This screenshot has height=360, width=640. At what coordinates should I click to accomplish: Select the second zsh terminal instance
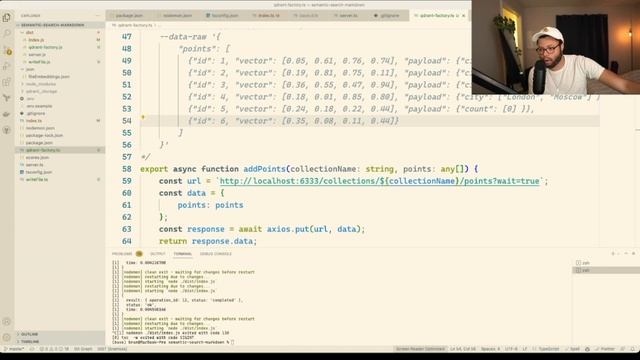(606, 270)
